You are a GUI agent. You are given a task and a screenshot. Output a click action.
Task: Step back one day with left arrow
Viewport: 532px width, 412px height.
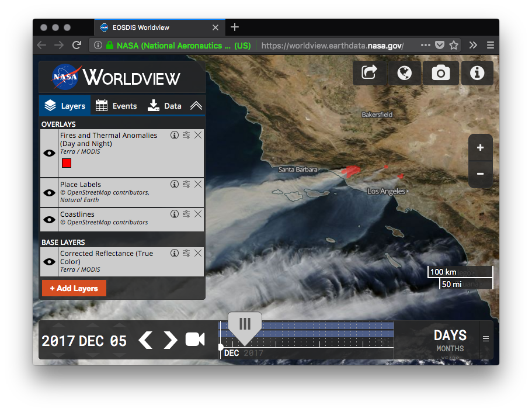(x=145, y=340)
